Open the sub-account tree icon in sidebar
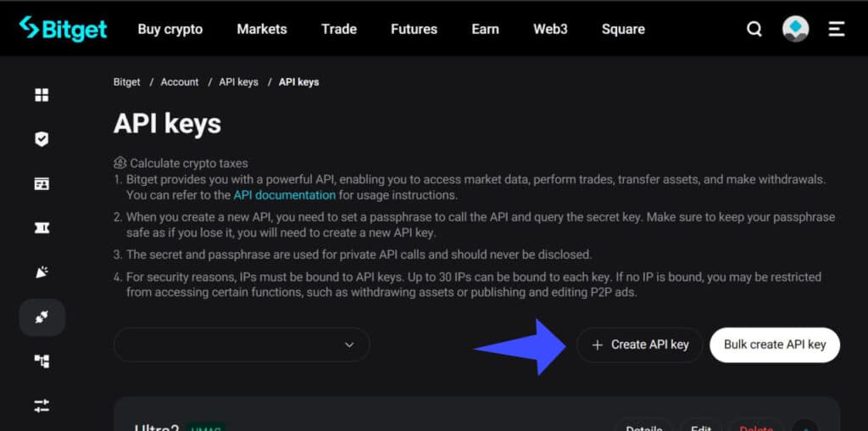 (42, 361)
